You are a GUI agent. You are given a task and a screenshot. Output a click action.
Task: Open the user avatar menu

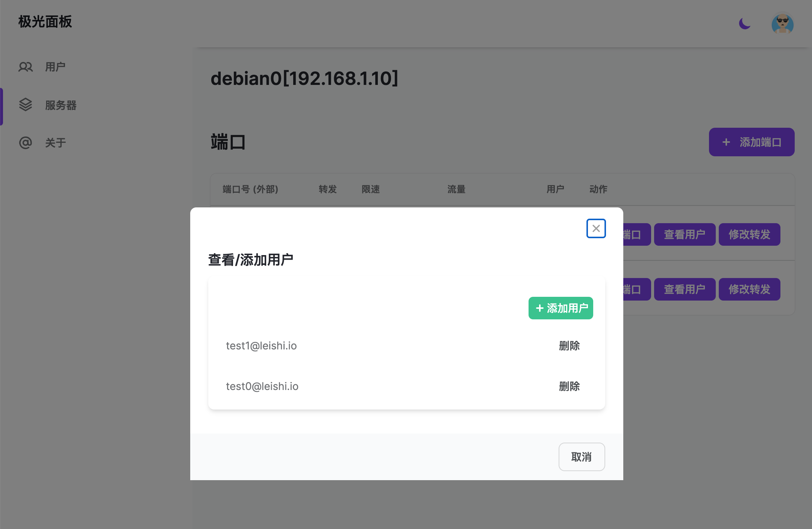[x=782, y=24]
